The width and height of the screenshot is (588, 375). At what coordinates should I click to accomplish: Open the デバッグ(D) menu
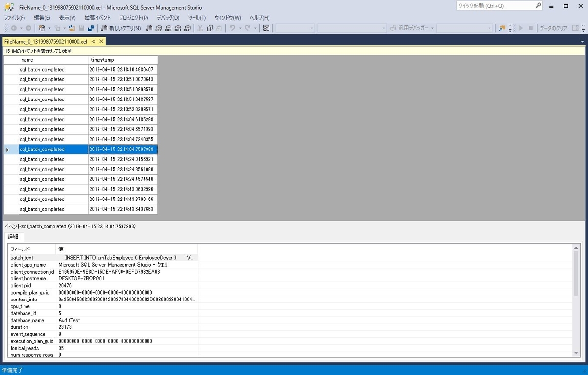[168, 18]
